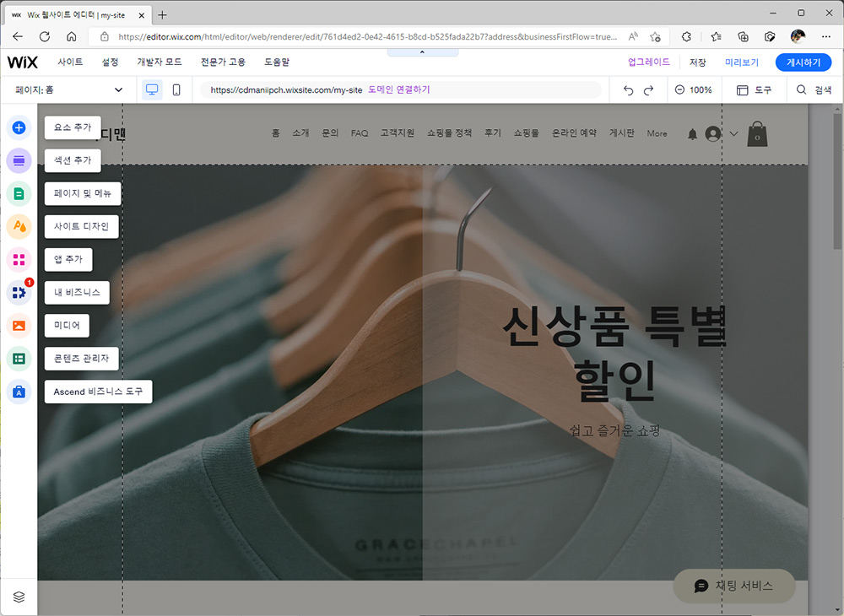Click the 게시판 site menu item
The image size is (844, 616).
622,132
